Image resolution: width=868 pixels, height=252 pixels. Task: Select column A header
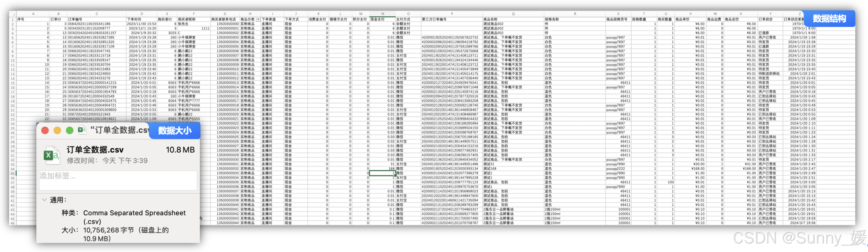[33, 14]
